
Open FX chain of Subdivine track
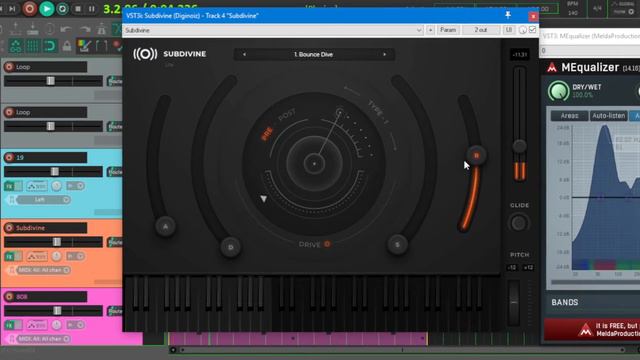(9, 256)
